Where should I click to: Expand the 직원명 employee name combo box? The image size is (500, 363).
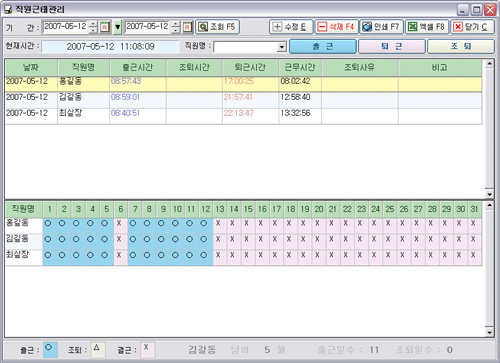(x=282, y=47)
